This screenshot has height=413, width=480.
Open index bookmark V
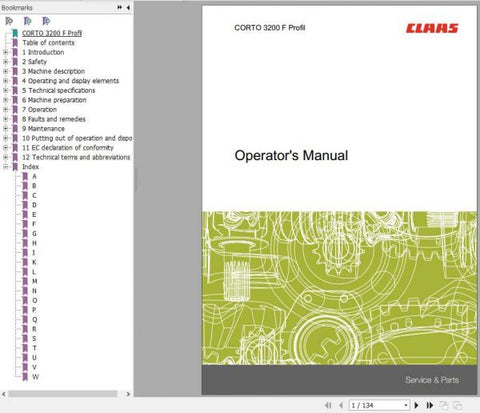pyautogui.click(x=34, y=367)
